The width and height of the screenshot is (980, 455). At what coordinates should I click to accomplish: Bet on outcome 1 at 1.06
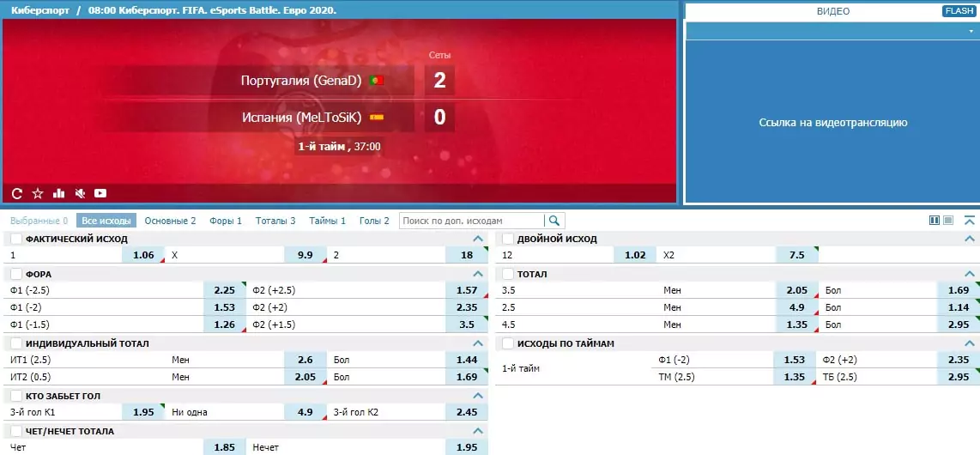pyautogui.click(x=143, y=255)
